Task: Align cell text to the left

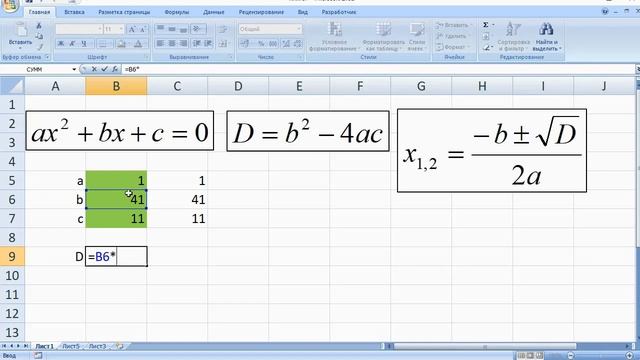Action: point(160,43)
